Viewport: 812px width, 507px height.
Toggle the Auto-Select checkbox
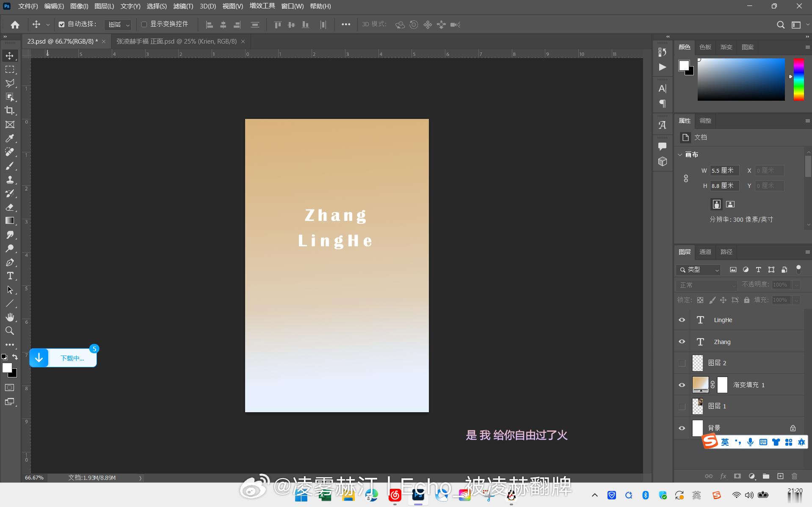(x=61, y=25)
